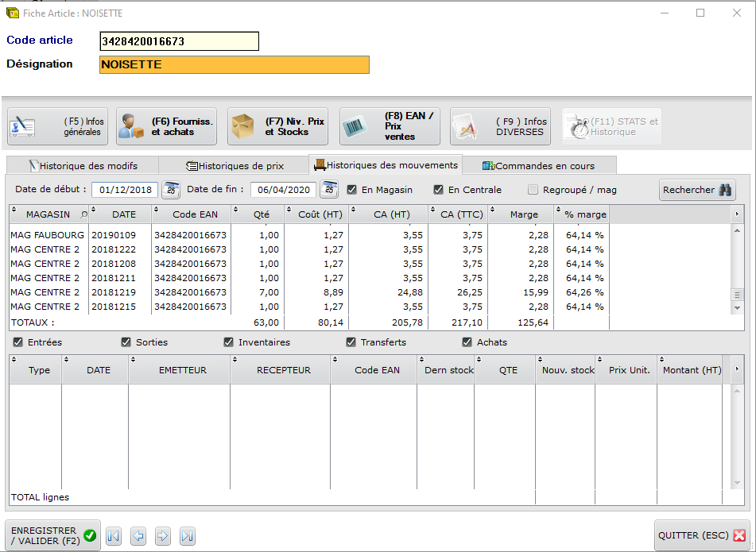The image size is (756, 552).
Task: Switch to Historiques de prix tab
Action: [x=235, y=165]
